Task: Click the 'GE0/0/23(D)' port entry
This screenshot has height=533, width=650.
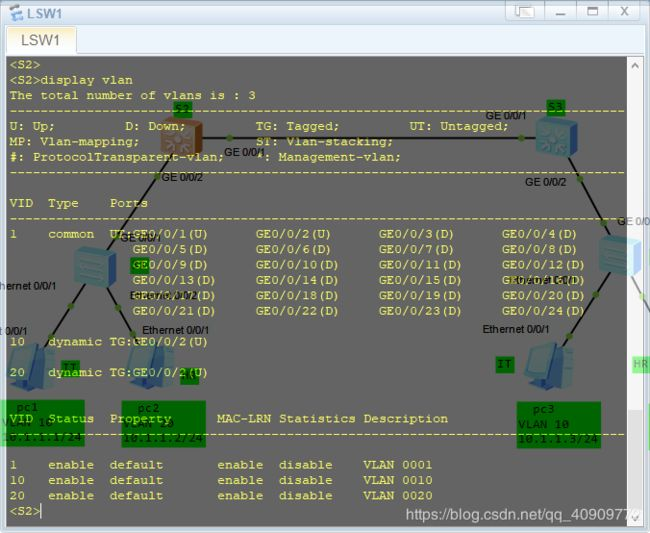Action: click(420, 311)
